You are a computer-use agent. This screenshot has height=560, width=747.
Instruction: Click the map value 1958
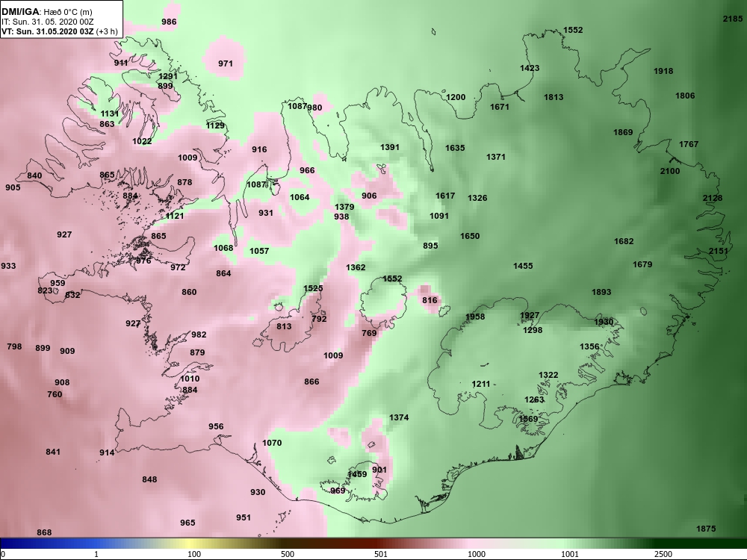[475, 317]
